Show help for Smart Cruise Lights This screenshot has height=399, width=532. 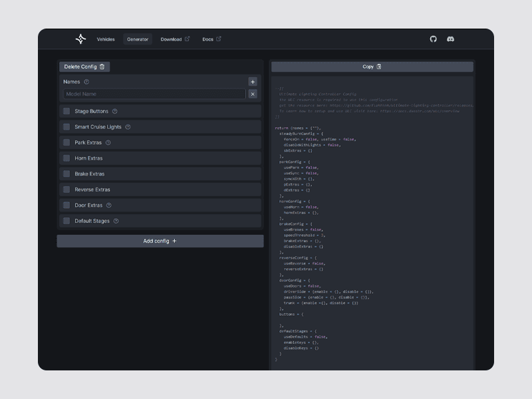[x=128, y=127]
